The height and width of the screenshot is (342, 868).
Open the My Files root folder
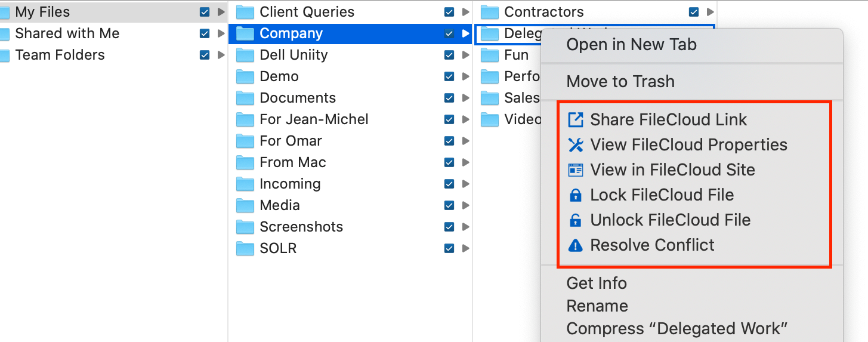point(42,12)
